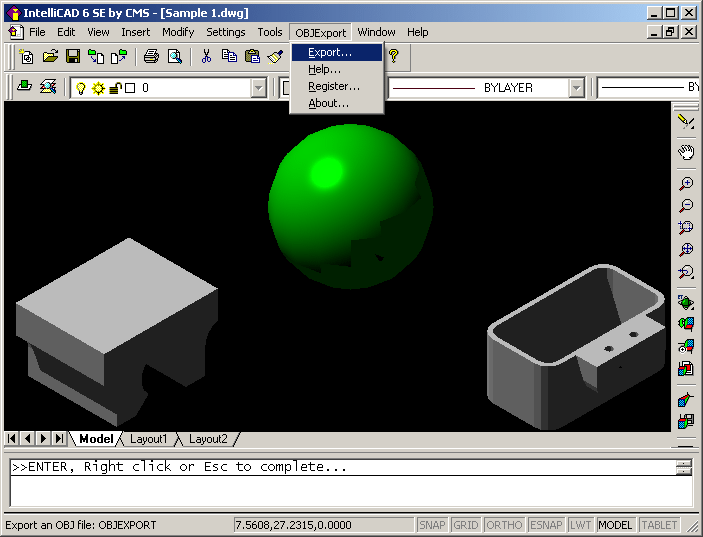Toggle TABLET in status bar

[x=660, y=524]
